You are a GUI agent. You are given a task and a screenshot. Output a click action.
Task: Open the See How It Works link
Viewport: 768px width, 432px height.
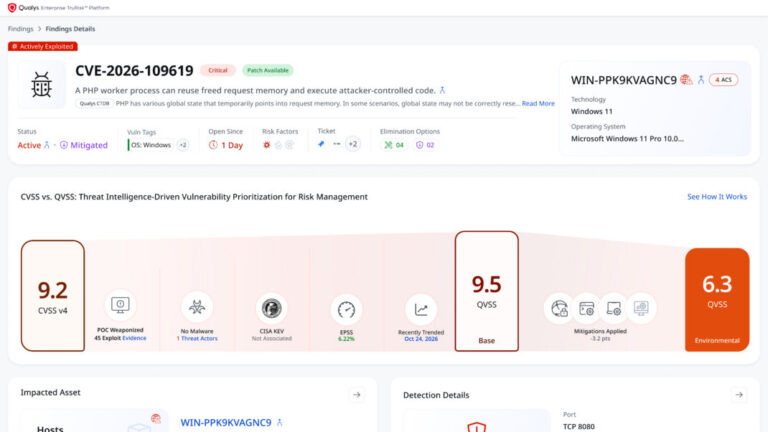coord(717,196)
